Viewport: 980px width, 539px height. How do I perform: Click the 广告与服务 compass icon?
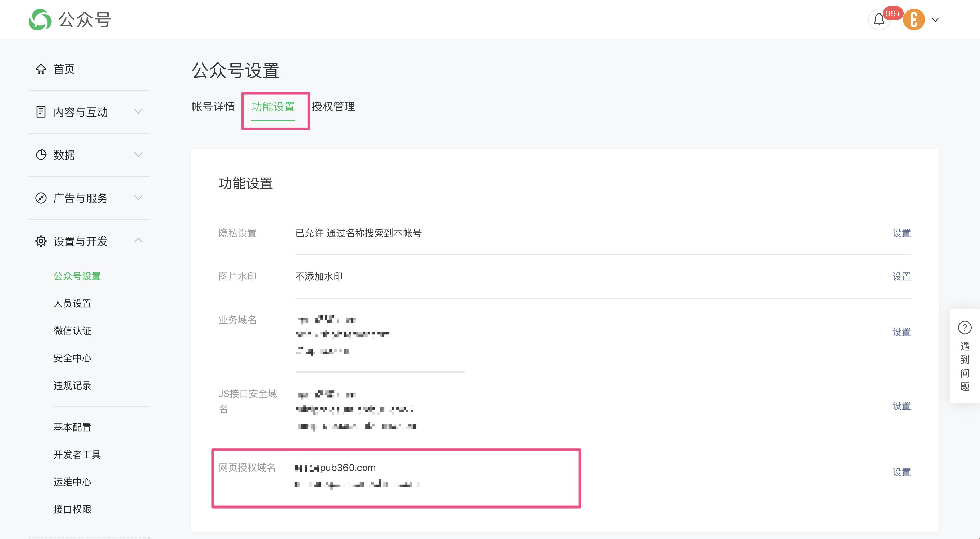[41, 198]
